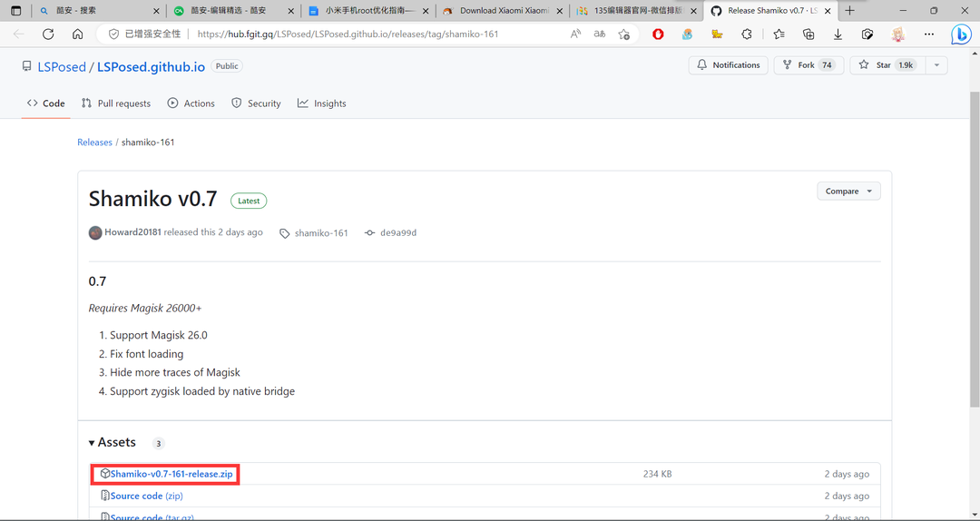Click the Public visibility badge
The width and height of the screenshot is (980, 521).
[x=227, y=65]
